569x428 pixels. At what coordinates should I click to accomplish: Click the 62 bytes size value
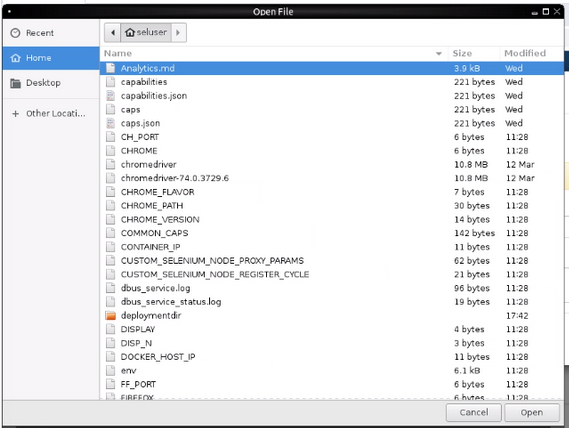(472, 261)
